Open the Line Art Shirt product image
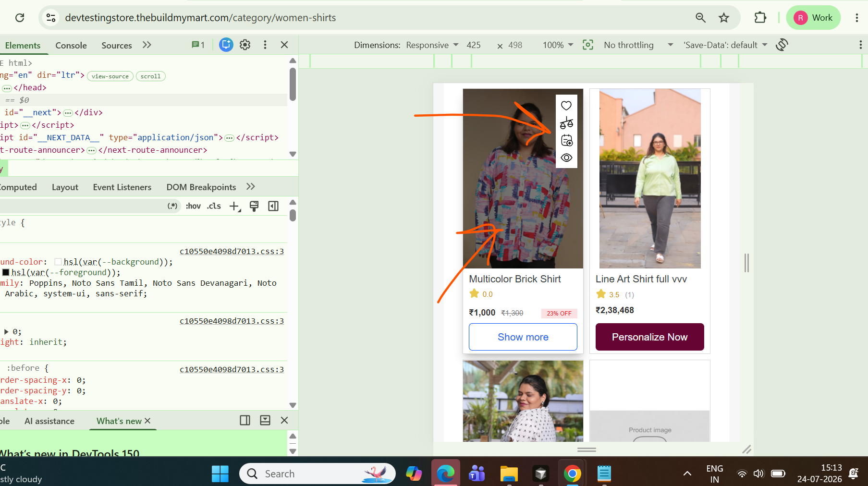The height and width of the screenshot is (486, 868). click(x=650, y=179)
